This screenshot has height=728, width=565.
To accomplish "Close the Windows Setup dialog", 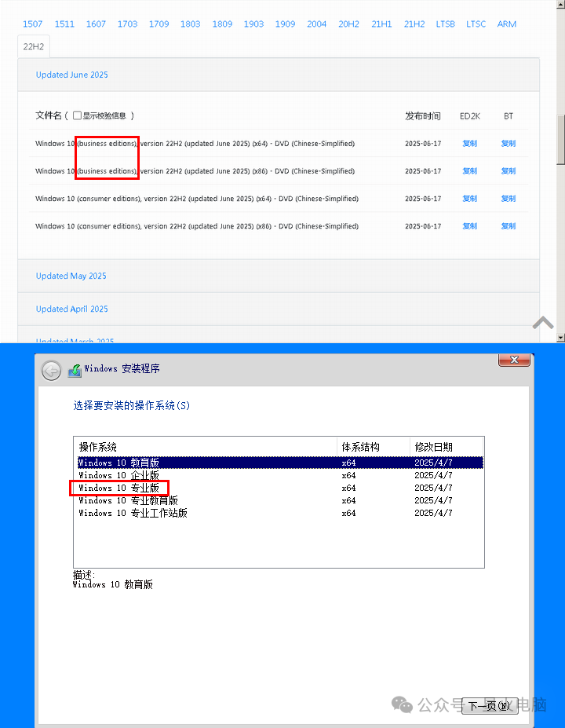I will click(x=514, y=360).
